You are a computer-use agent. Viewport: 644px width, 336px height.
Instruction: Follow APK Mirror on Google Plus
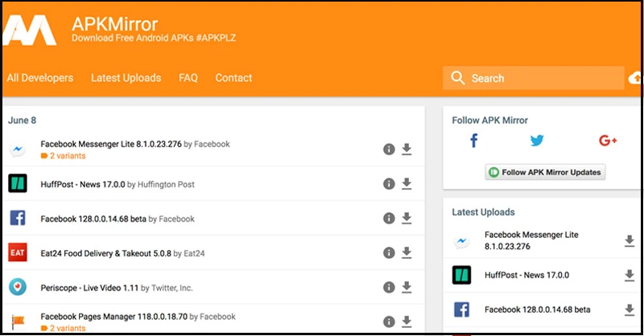pyautogui.click(x=608, y=141)
